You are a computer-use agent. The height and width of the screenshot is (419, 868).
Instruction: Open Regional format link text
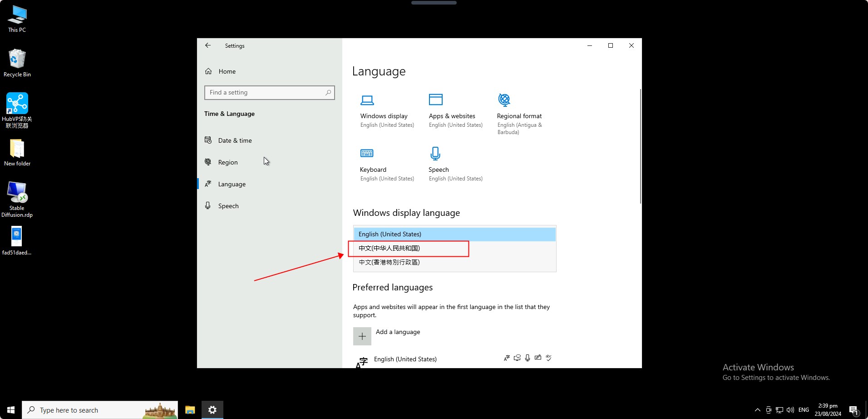pyautogui.click(x=519, y=116)
